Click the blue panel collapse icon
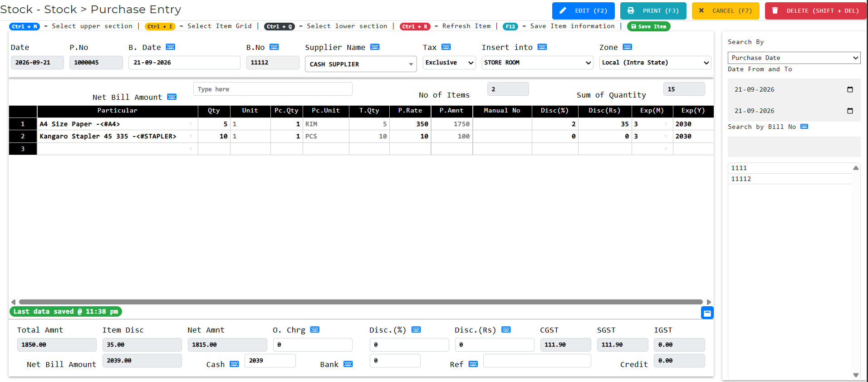 707,313
